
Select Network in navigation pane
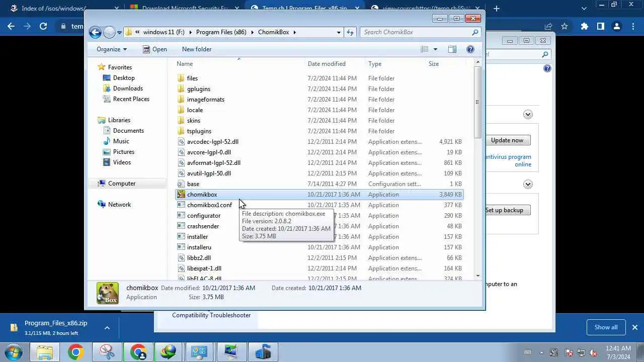(119, 205)
